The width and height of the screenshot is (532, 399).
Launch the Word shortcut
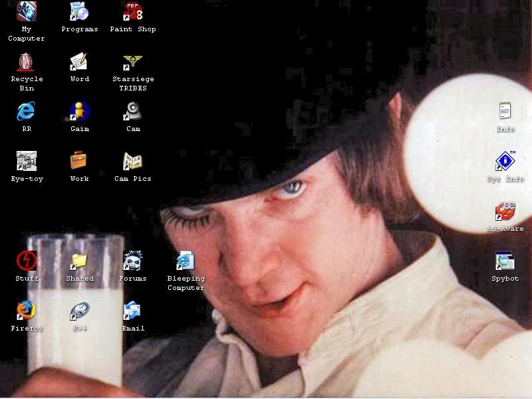tap(80, 62)
